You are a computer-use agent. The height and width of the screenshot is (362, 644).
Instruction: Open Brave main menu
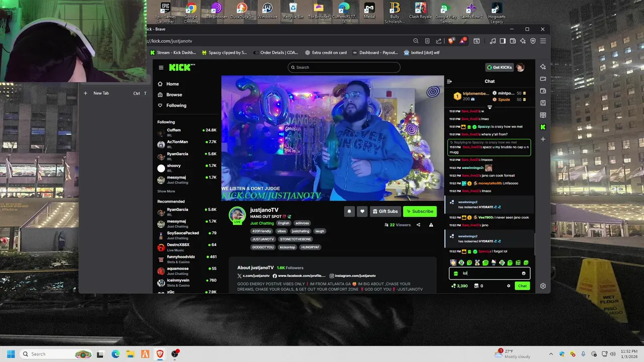tap(543, 41)
